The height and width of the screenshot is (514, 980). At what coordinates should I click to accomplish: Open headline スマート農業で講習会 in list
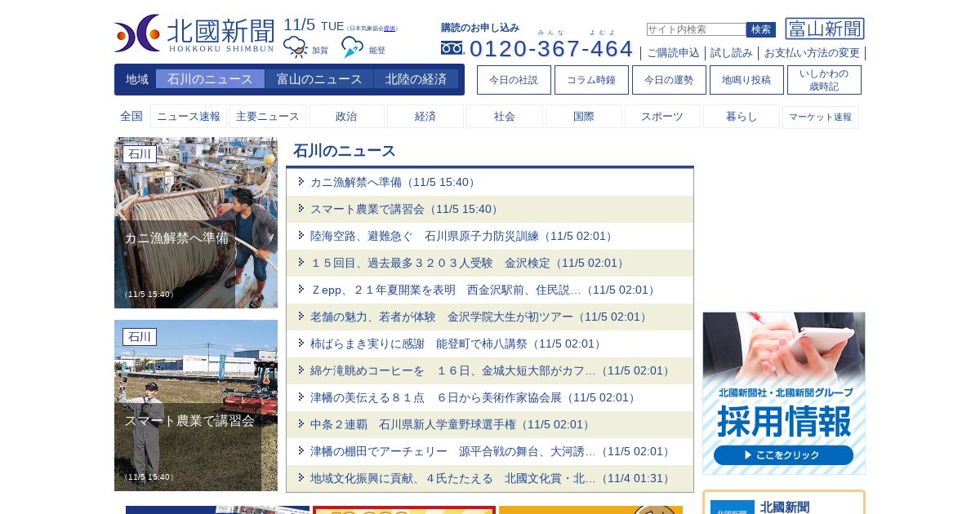406,209
